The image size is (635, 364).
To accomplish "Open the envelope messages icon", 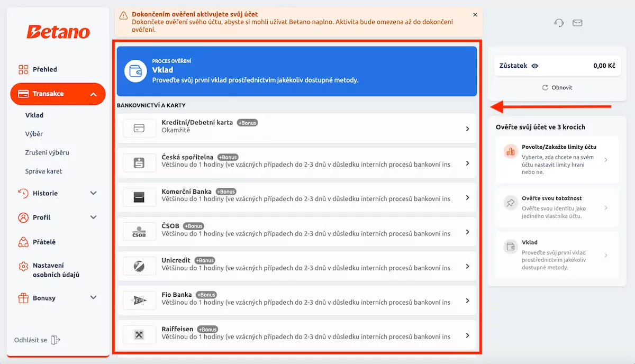I will click(x=577, y=23).
